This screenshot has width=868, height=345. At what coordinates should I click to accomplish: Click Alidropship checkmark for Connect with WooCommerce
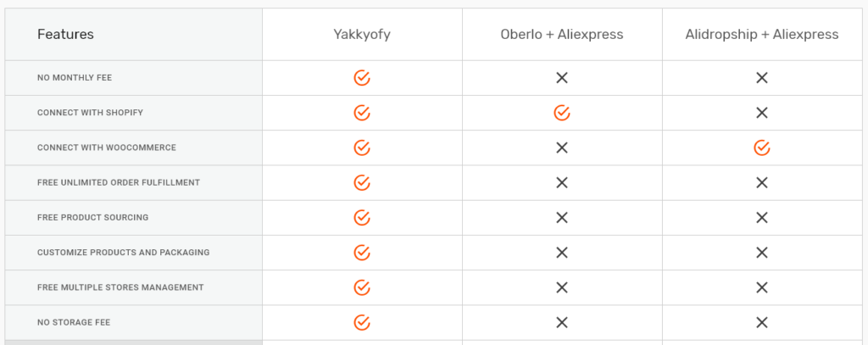click(762, 147)
